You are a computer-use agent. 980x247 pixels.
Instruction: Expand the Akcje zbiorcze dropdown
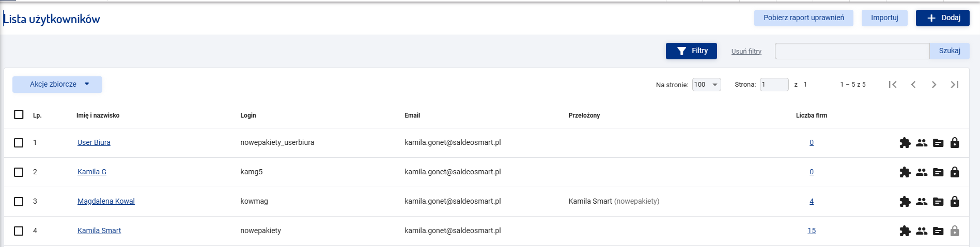tap(57, 85)
